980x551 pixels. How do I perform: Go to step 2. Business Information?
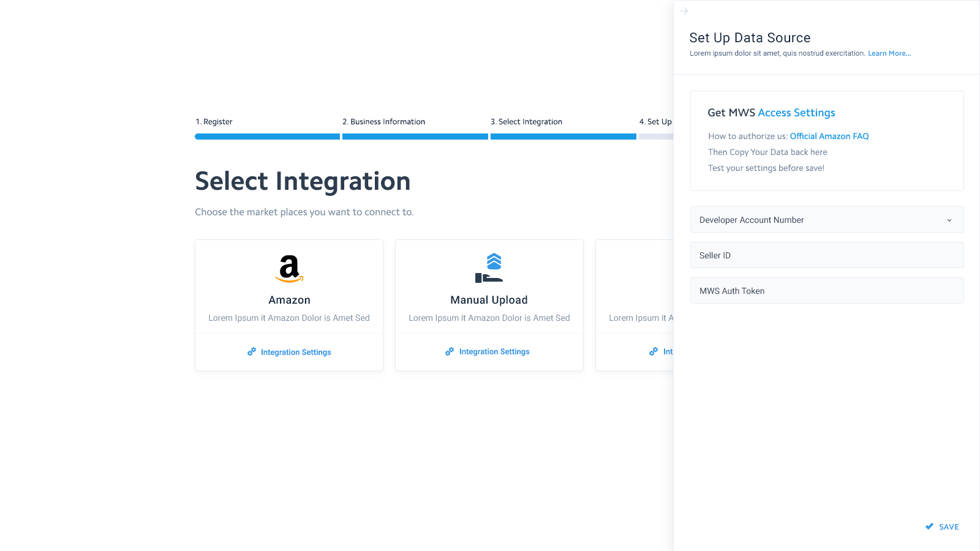pyautogui.click(x=383, y=122)
